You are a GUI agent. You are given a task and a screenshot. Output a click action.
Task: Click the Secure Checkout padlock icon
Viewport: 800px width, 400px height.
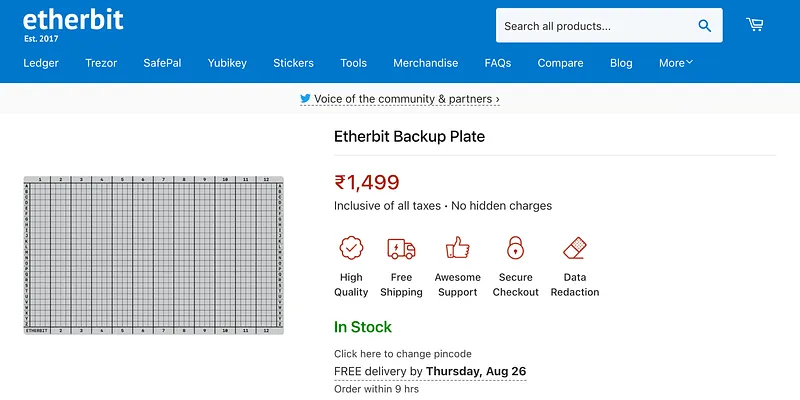(x=515, y=248)
